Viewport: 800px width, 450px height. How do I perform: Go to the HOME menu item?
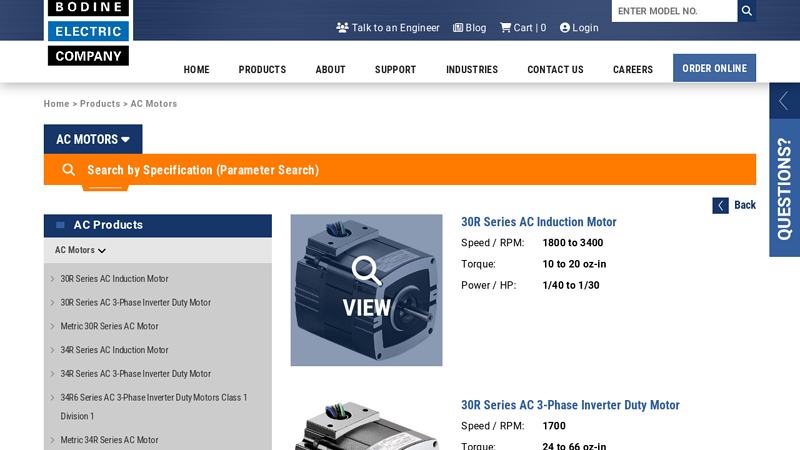pos(196,69)
